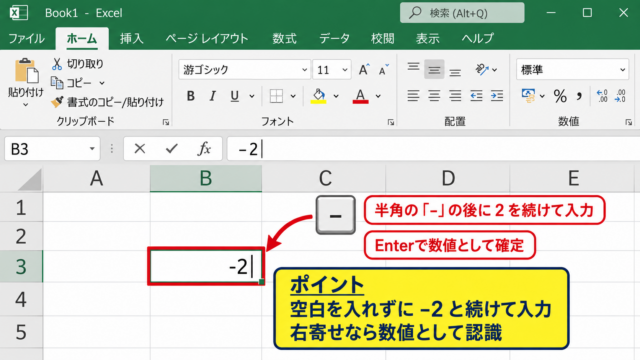Screen dimensions: 640x360
Task: Cancel entry with X in formula bar
Action: pos(140,149)
